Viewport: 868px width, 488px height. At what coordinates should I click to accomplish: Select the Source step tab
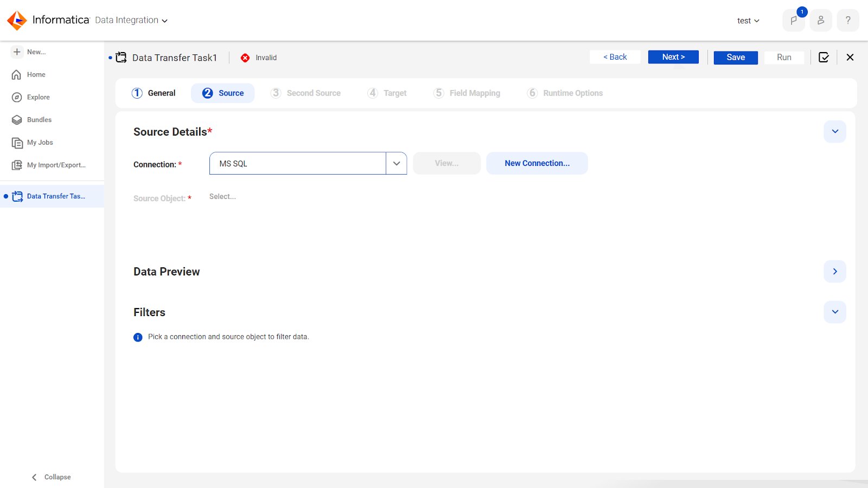[x=223, y=93]
